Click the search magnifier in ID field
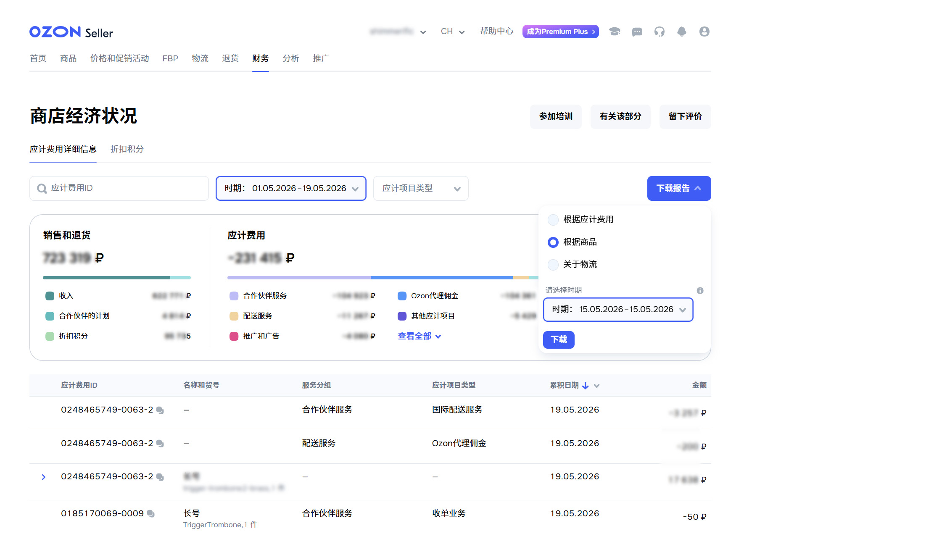This screenshot has height=560, width=926. coord(42,188)
